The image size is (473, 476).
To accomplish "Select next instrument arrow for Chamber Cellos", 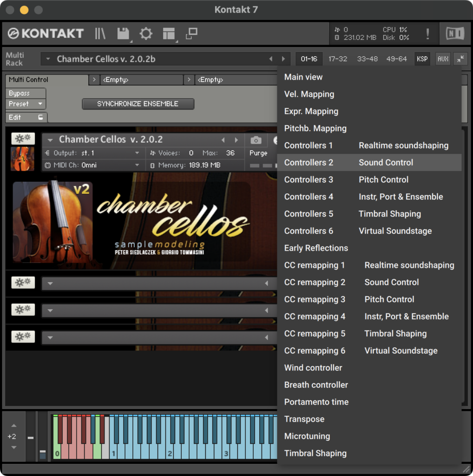I will pos(236,140).
